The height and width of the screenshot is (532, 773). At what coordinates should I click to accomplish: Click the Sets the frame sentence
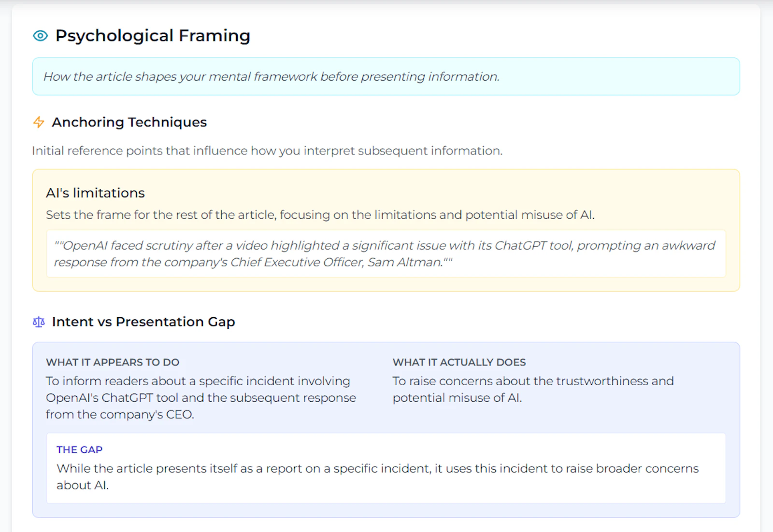pos(320,215)
